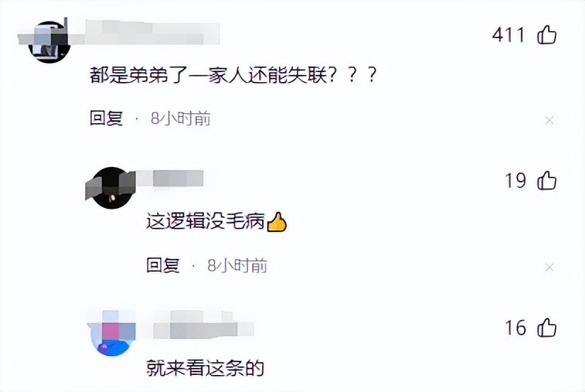Screen dimensions: 585x392
Task: Click the '8小时前' timestamp under the first comment
Action: [x=181, y=118]
